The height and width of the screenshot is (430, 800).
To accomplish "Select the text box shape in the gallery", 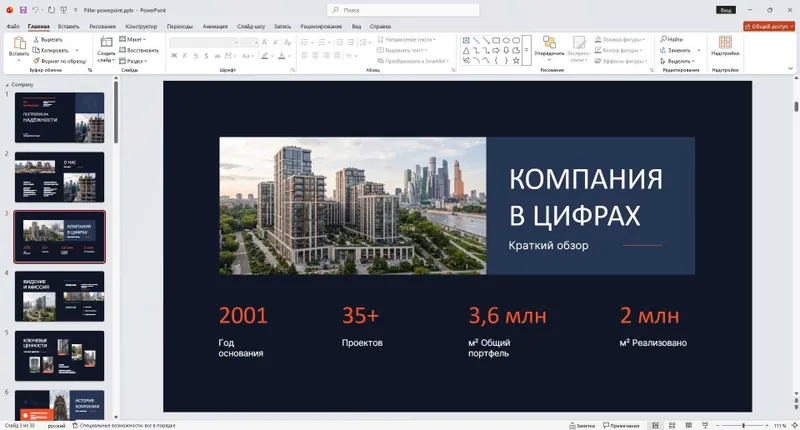I will [x=466, y=40].
